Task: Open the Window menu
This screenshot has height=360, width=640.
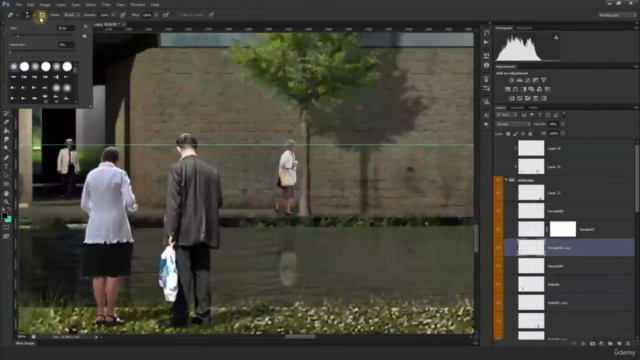Action: (138, 5)
